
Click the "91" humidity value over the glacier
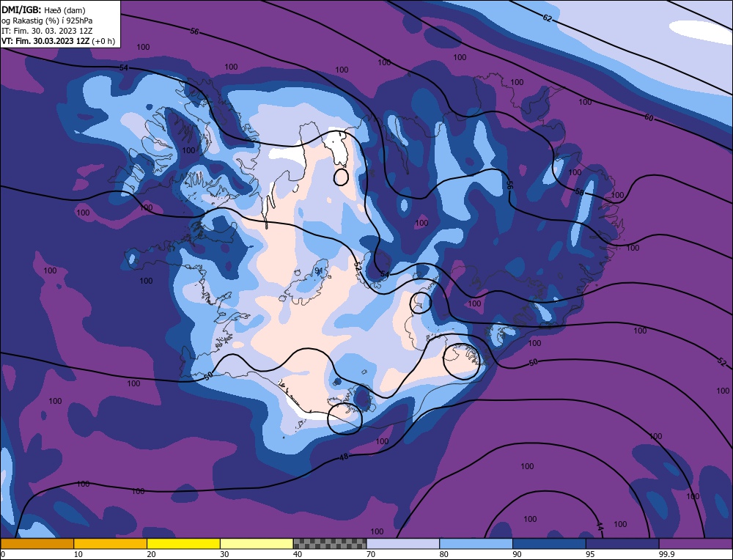[319, 271]
